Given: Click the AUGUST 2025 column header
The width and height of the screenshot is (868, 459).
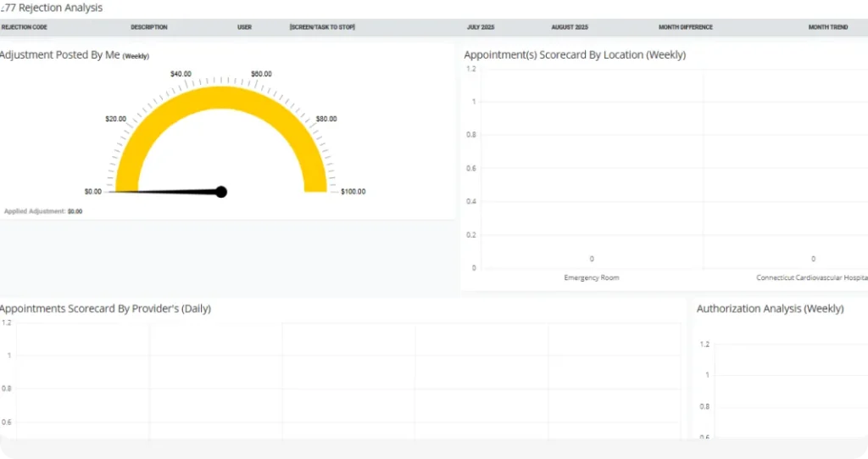Looking at the screenshot, I should point(570,27).
